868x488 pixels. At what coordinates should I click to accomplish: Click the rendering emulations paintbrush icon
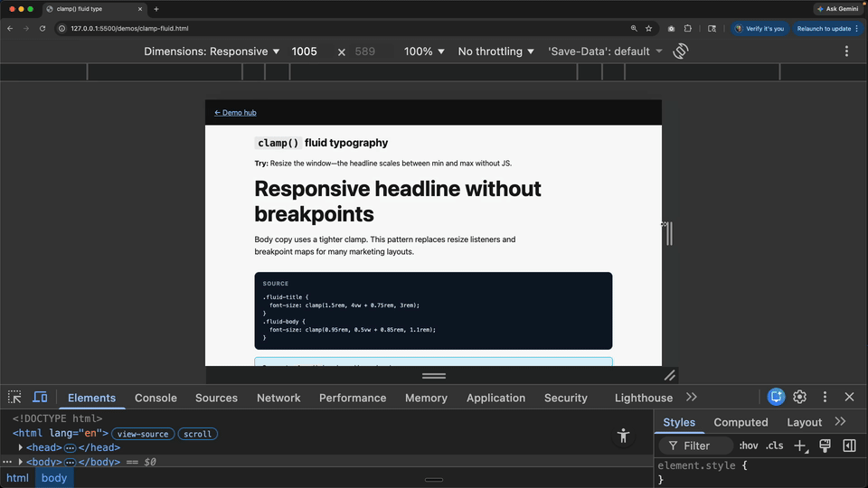click(825, 446)
